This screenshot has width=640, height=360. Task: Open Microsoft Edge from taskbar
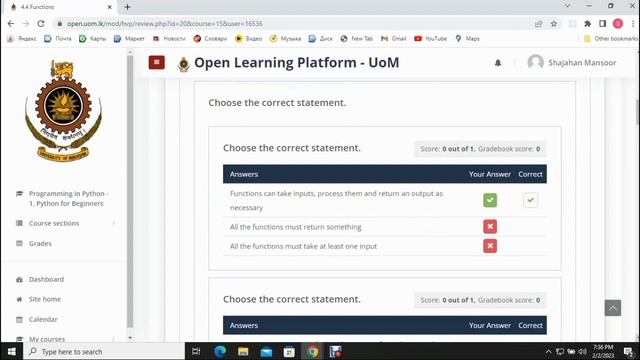[x=220, y=351]
